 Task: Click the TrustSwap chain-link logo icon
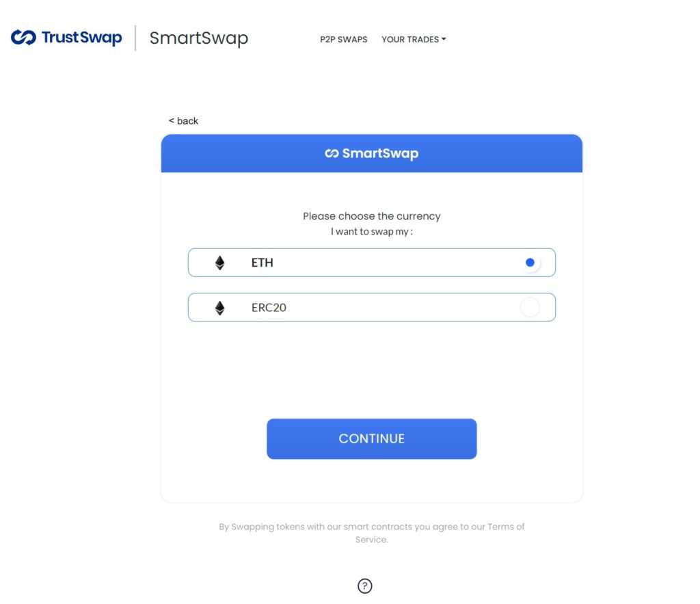[23, 38]
